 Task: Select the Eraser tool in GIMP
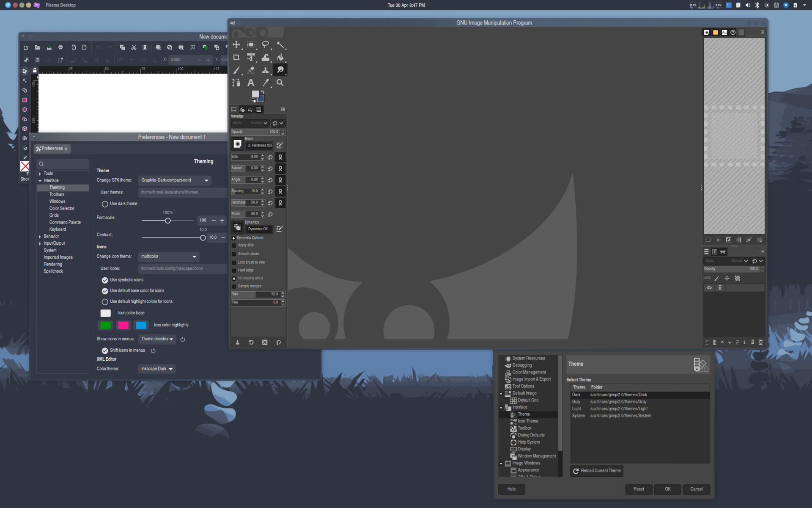[x=251, y=70]
